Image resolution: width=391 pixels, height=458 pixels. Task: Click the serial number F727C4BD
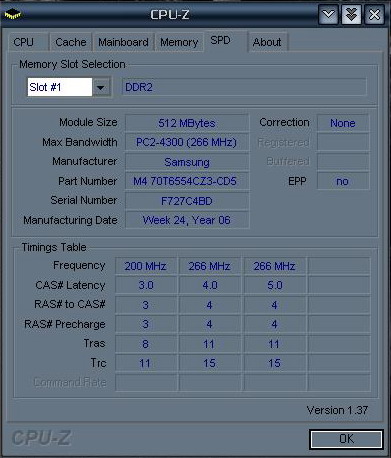(x=187, y=201)
